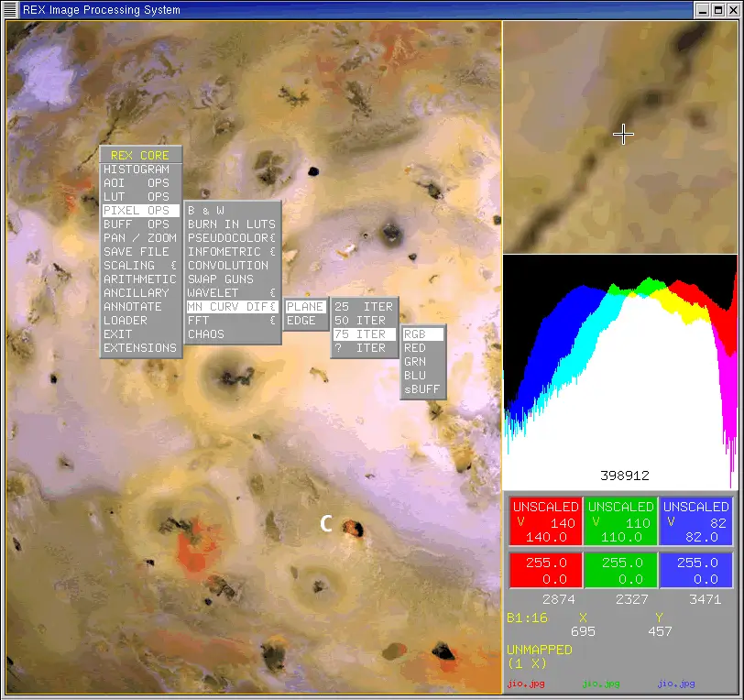The height and width of the screenshot is (700, 744).
Task: Click the EDGE option
Action: (304, 321)
